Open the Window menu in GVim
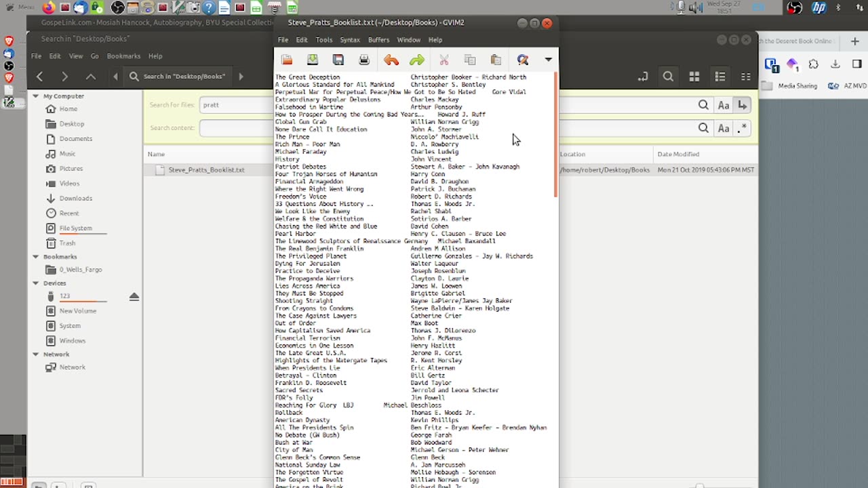868x488 pixels. pos(409,40)
